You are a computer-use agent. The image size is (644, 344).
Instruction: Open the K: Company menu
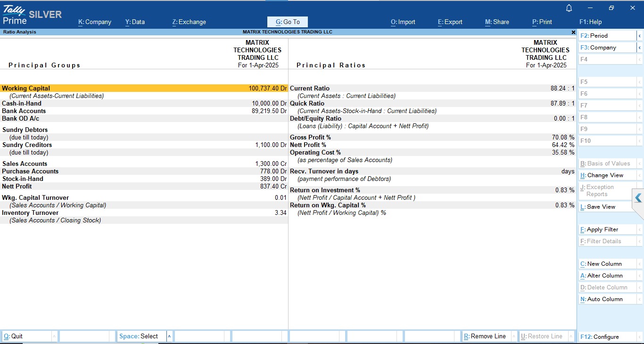[95, 22]
